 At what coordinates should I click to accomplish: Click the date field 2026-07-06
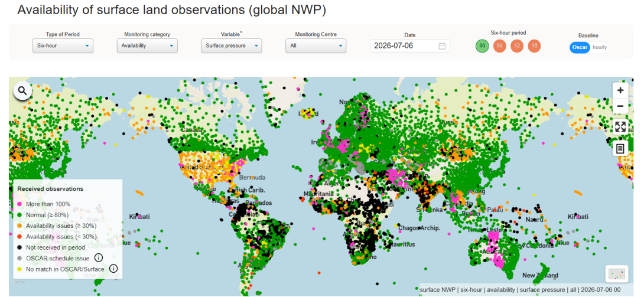(x=410, y=46)
